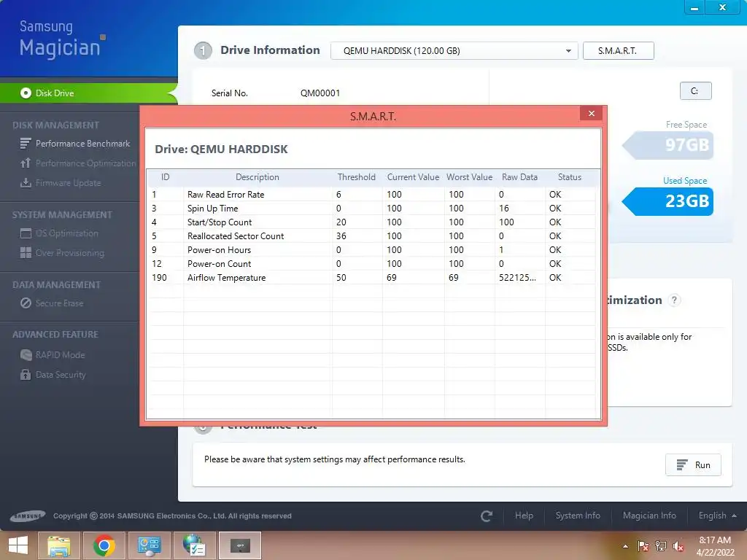Open the Control Panel taskbar icon
Image resolution: width=747 pixels, height=560 pixels.
pos(149,545)
